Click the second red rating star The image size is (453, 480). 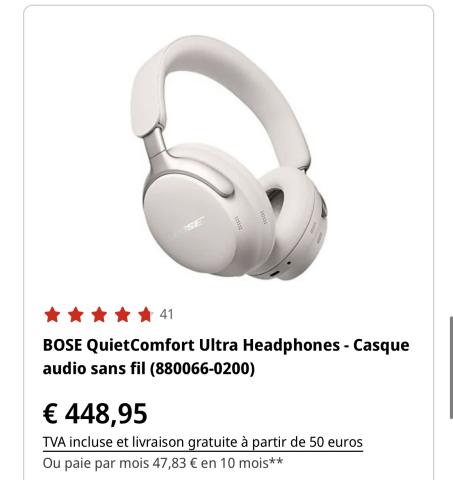coord(76,315)
